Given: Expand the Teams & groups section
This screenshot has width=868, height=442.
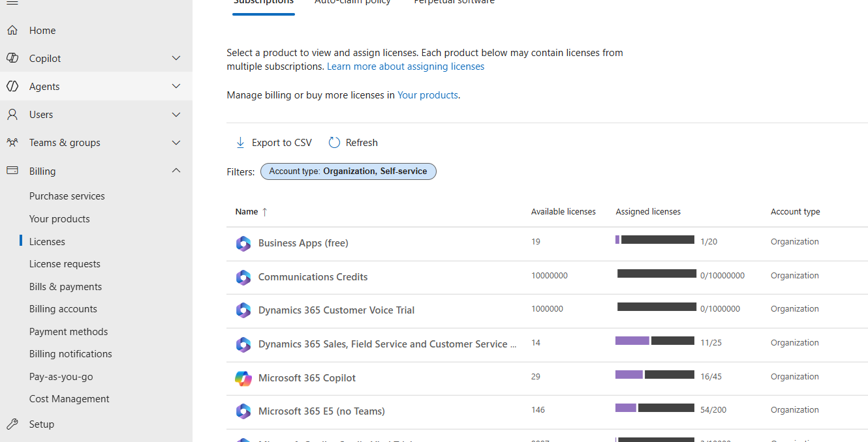Looking at the screenshot, I should (x=176, y=142).
